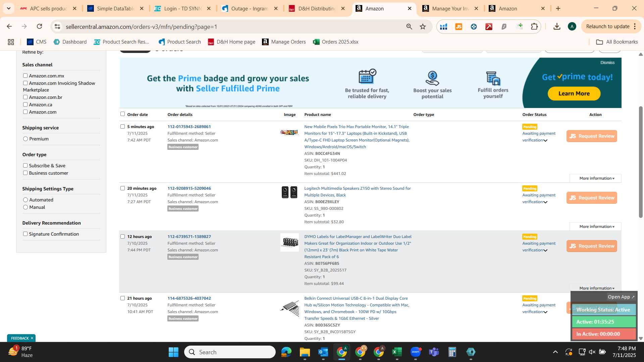The height and width of the screenshot is (362, 644).
Task: Click the red arrow extension icon
Action: pos(489,26)
